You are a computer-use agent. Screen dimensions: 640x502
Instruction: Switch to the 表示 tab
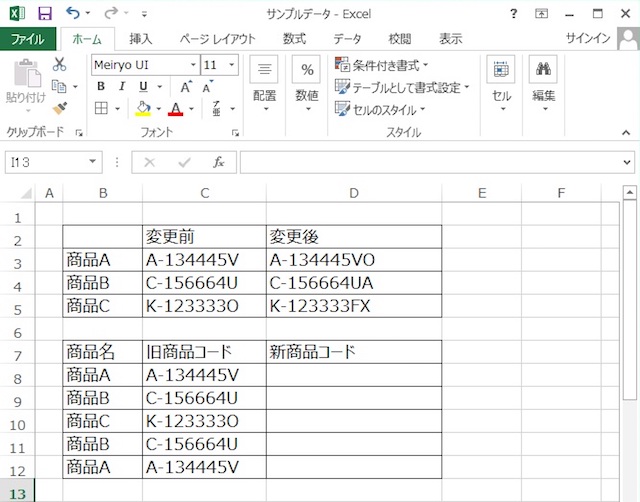(x=451, y=39)
